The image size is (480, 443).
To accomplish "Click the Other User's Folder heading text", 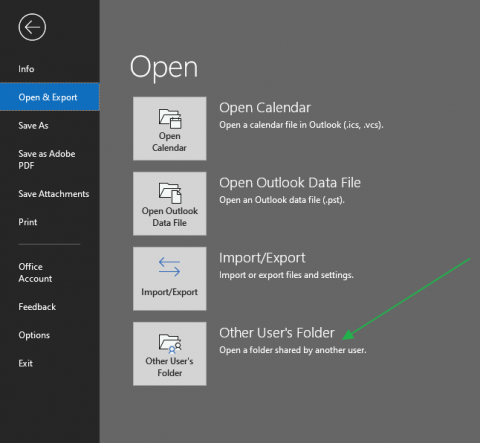I will click(x=277, y=333).
